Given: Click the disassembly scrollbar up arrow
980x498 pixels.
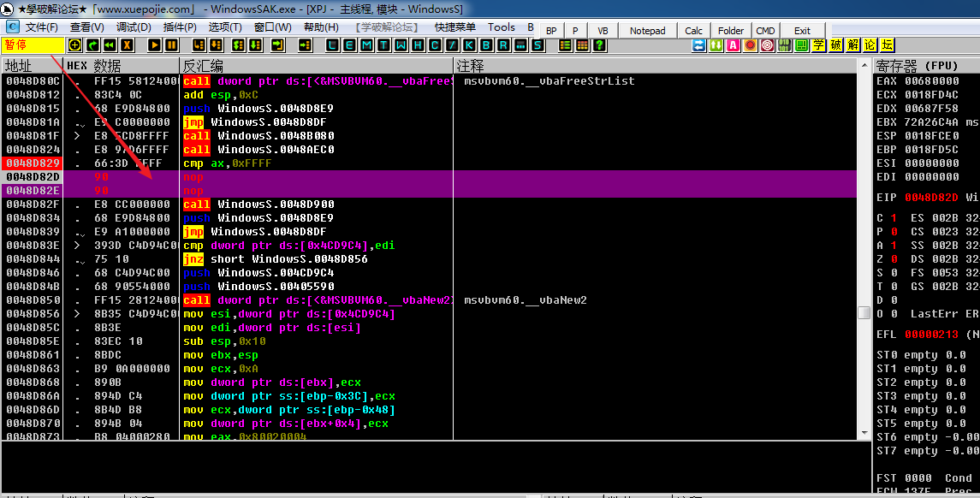Looking at the screenshot, I should pos(864,65).
